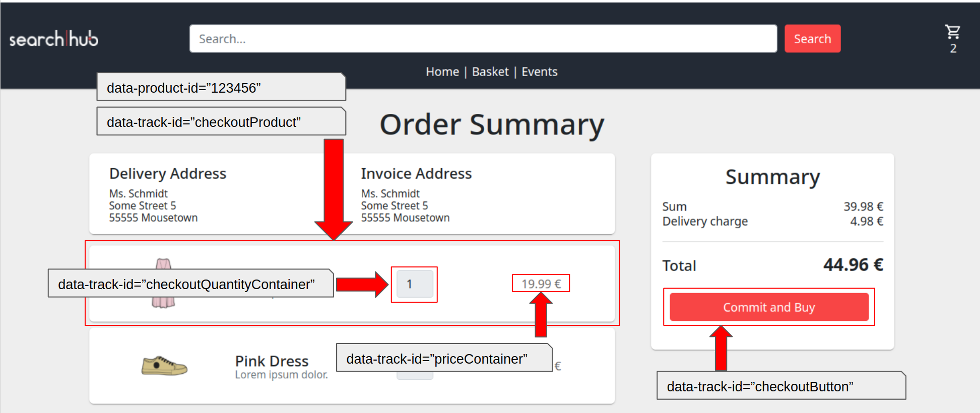Click the Total label in Summary

pos(679,265)
